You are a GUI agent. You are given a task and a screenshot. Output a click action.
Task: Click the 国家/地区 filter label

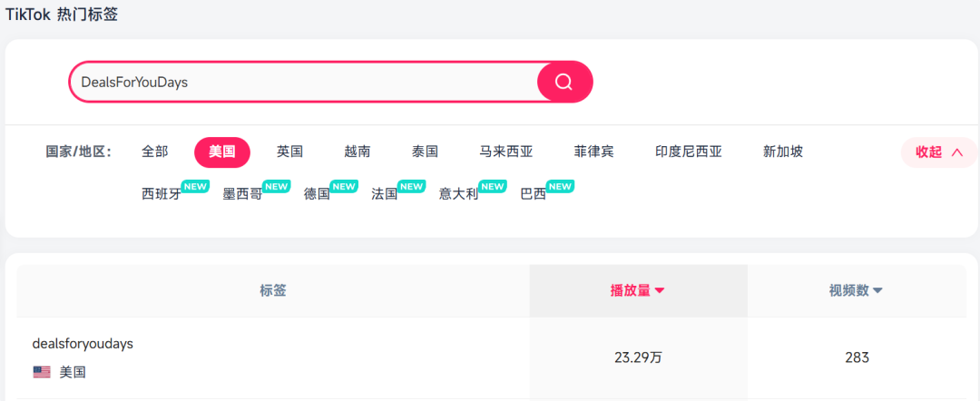click(x=79, y=152)
